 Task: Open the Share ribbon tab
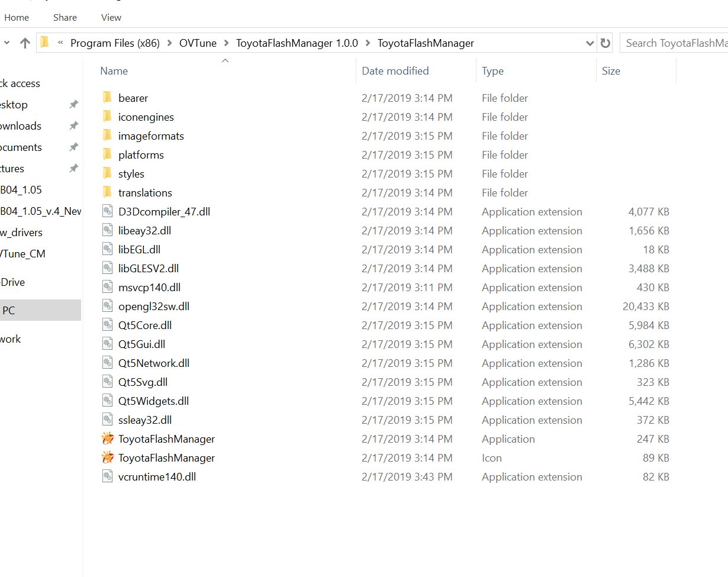click(65, 18)
